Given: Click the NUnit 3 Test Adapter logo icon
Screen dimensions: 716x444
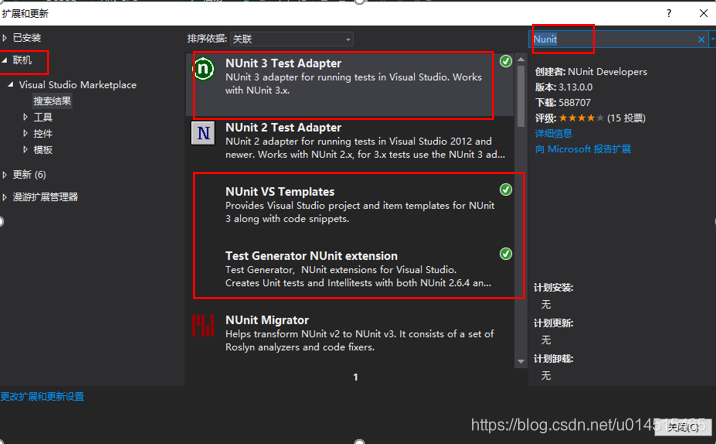Looking at the screenshot, I should tap(203, 69).
